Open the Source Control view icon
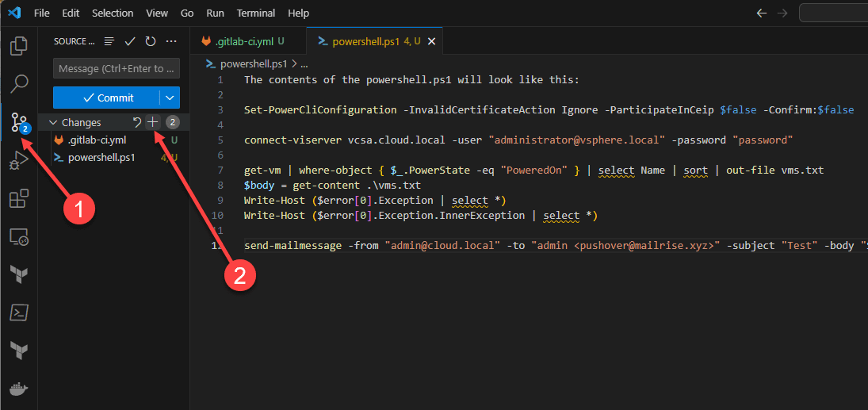868x410 pixels. coord(19,121)
